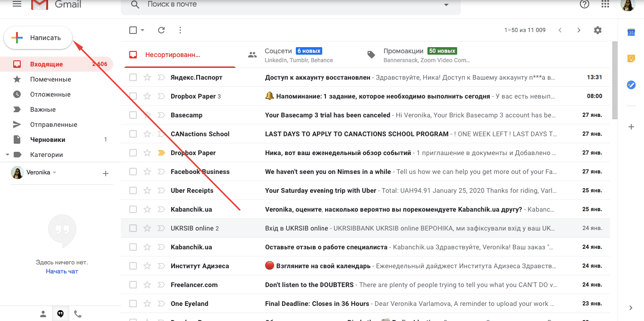Screen dimensions: 644x321
Task: Go to newer messages page arrow
Action: point(560,30)
